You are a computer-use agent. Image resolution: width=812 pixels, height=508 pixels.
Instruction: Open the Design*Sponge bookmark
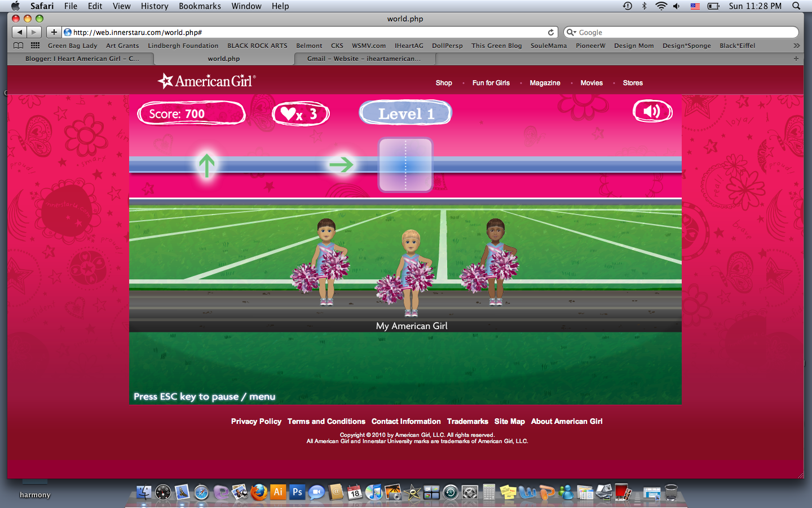(x=686, y=46)
